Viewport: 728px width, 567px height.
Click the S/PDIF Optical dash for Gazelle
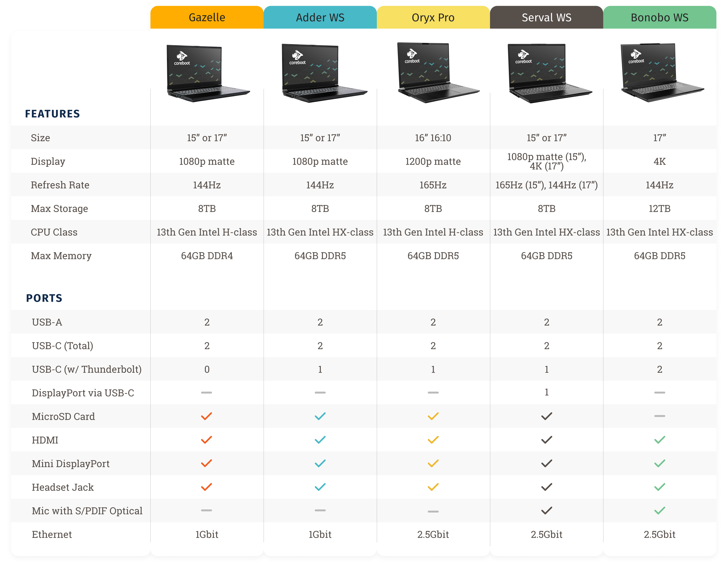click(x=206, y=510)
